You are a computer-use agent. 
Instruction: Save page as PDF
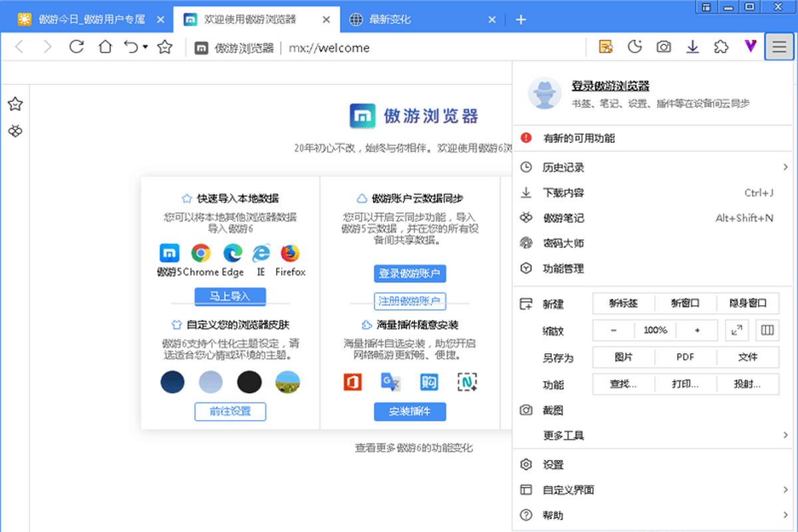tap(686, 357)
